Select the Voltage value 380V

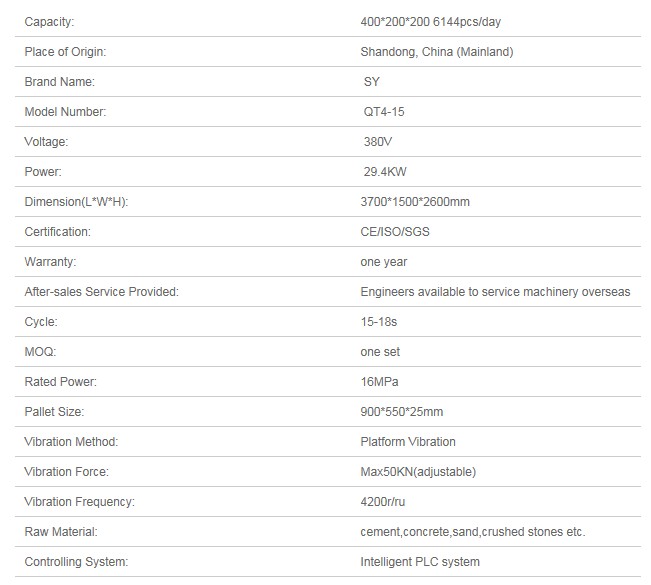pos(378,142)
